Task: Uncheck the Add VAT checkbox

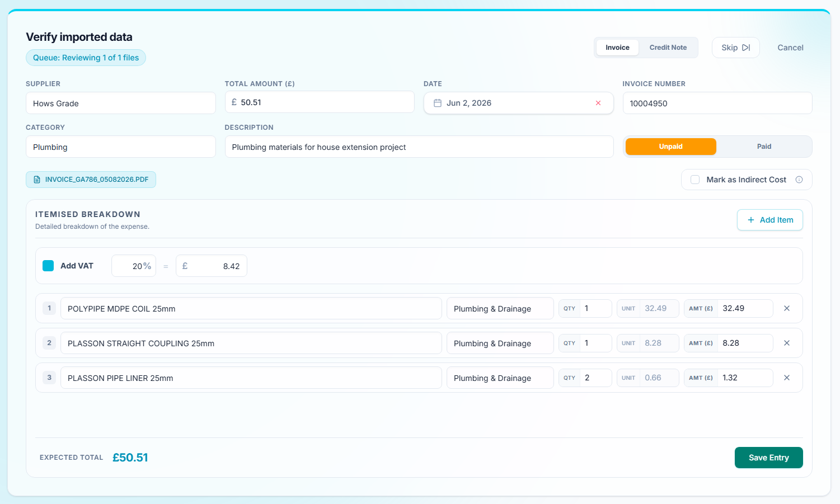Action: (x=48, y=266)
